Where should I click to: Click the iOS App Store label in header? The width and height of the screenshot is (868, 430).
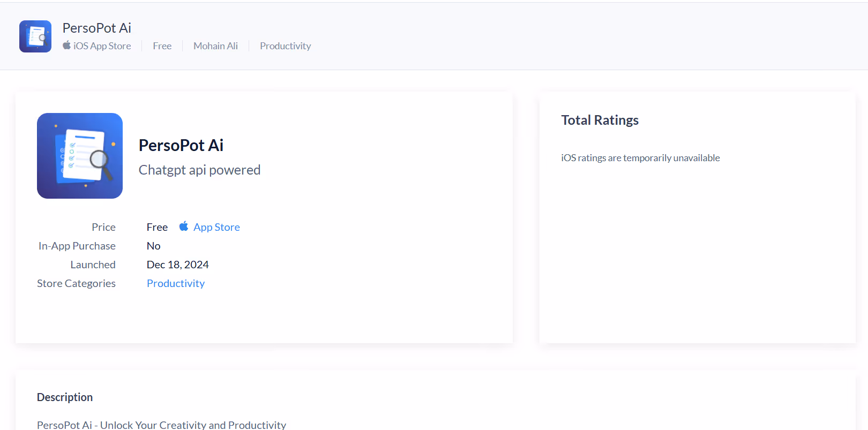coord(102,46)
